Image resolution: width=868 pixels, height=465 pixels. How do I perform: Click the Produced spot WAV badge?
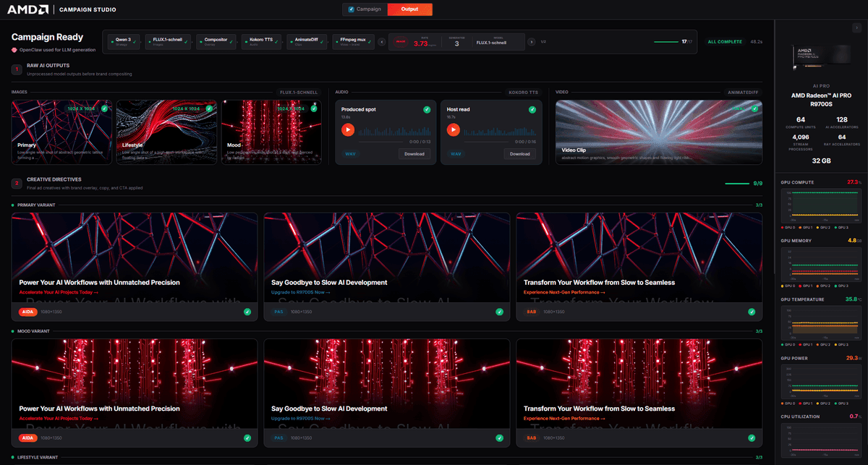[x=350, y=153]
